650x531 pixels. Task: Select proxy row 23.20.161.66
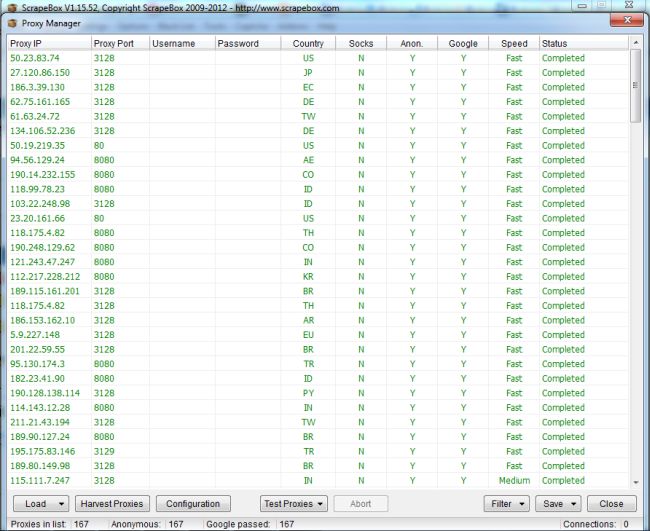(x=318, y=218)
